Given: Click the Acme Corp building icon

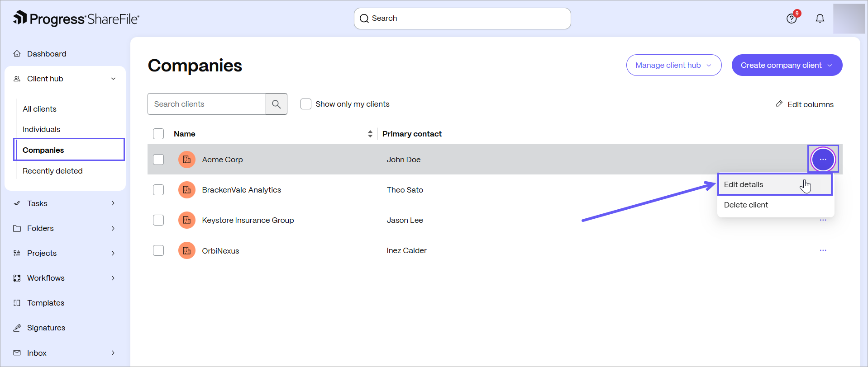Looking at the screenshot, I should (187, 160).
